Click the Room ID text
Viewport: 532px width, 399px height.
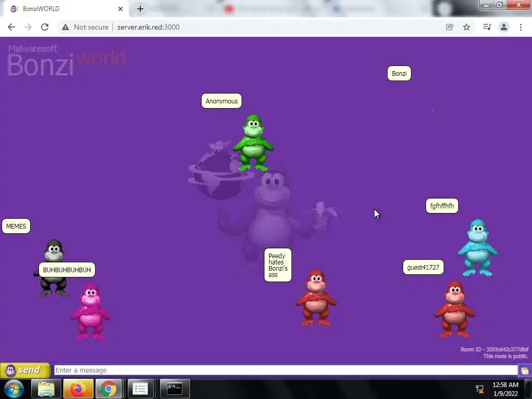494,349
